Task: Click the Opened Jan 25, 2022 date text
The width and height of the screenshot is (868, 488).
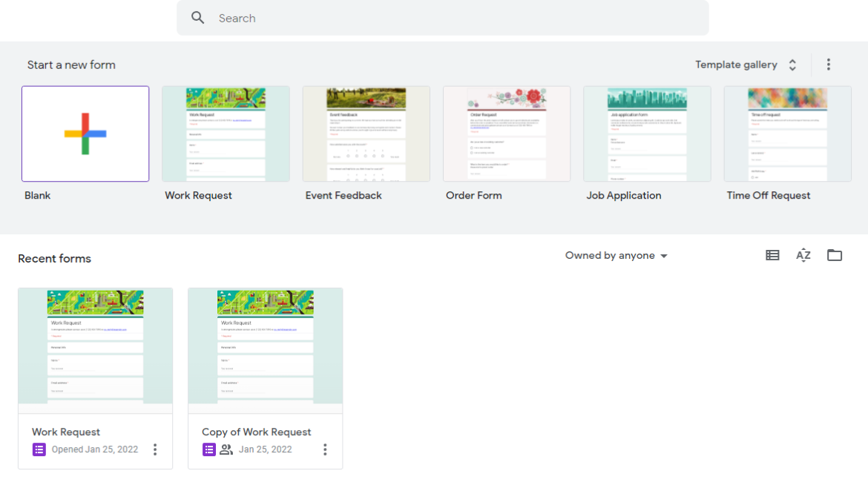Action: pyautogui.click(x=95, y=449)
